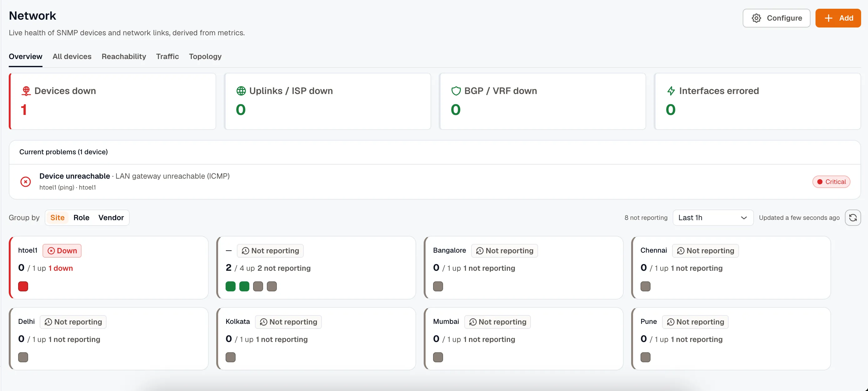Open the Kolkata site name

(x=237, y=322)
